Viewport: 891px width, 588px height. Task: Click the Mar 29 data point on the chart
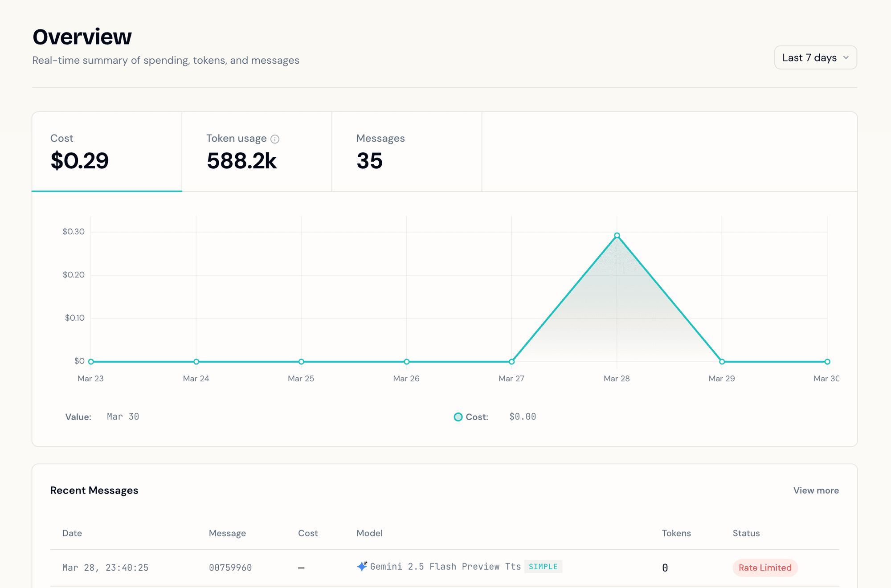[722, 361]
